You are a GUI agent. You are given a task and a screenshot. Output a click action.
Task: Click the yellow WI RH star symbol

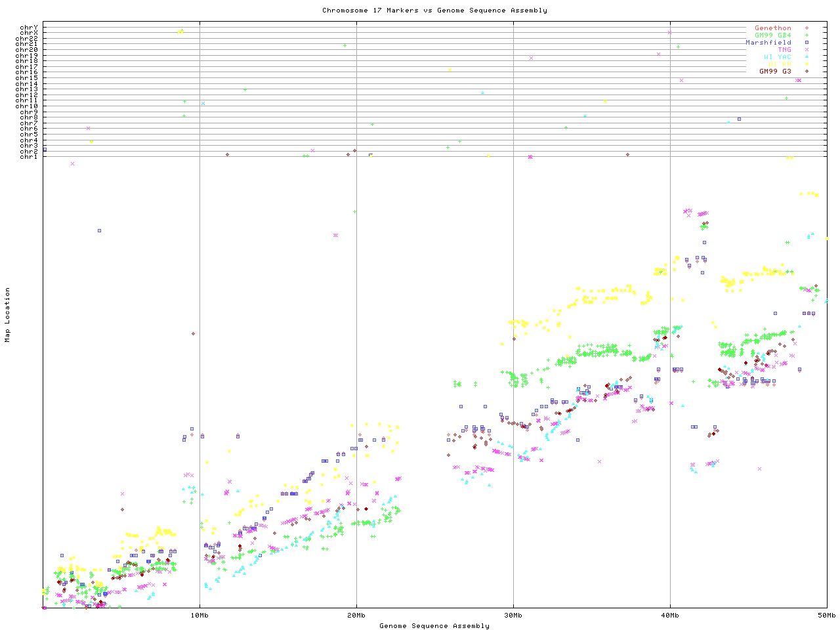coord(807,64)
